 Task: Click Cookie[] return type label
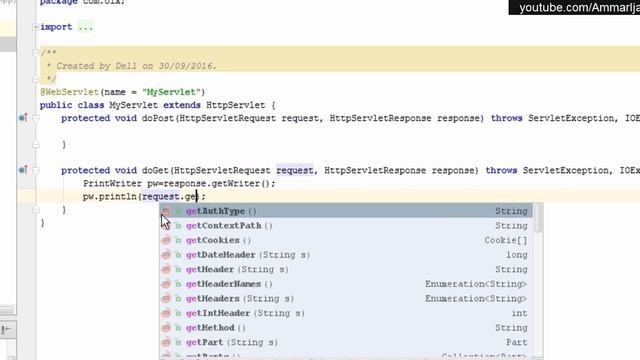(506, 240)
